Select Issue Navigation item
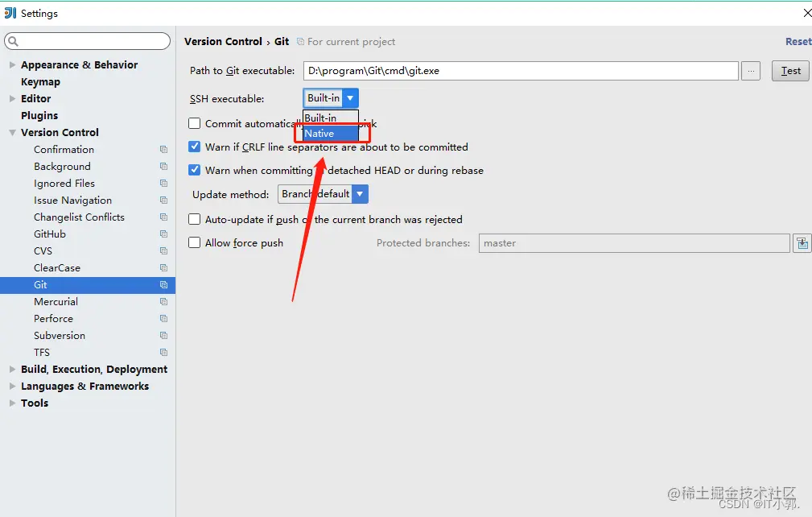This screenshot has height=517, width=812. pyautogui.click(x=72, y=201)
